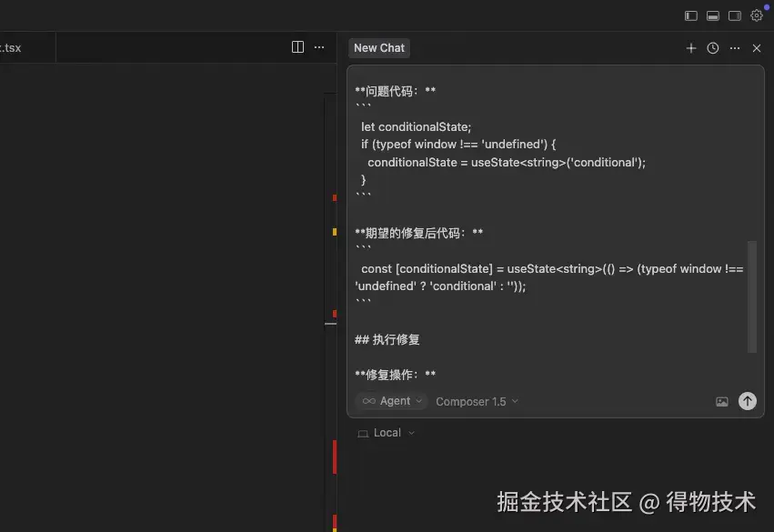
Task: Select the New Chat tab
Action: pos(379,48)
